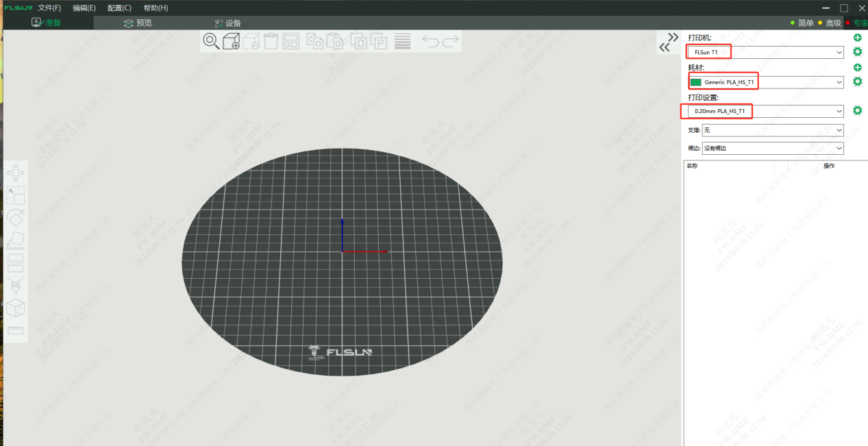Viewport: 868px width, 446px height.
Task: Select the ruler measure tool
Action: click(x=15, y=330)
